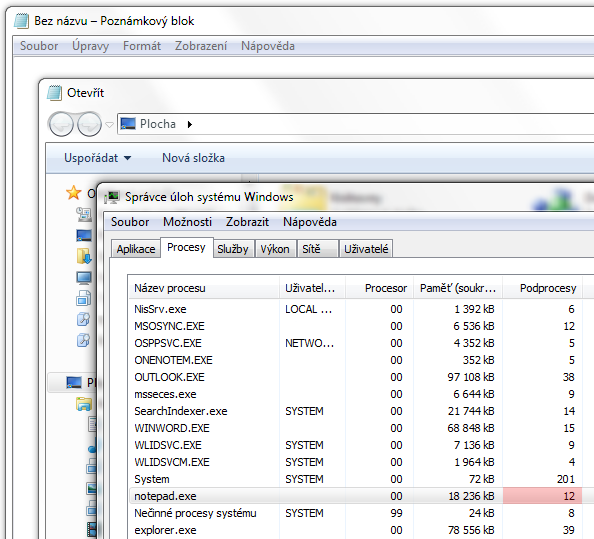This screenshot has width=594, height=539.
Task: Switch to the Sítě tab
Action: (317, 249)
